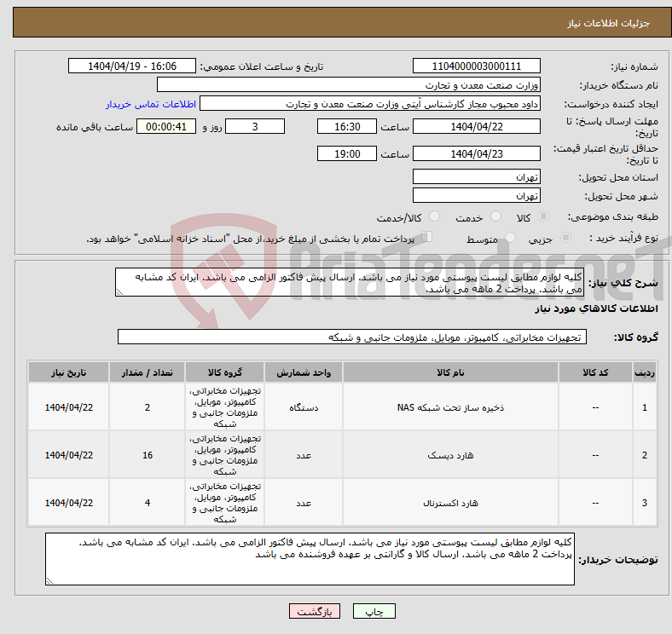672x634 pixels.
Task: Click the resize handle of توضیحات خریدار textarea
Action: click(49, 581)
